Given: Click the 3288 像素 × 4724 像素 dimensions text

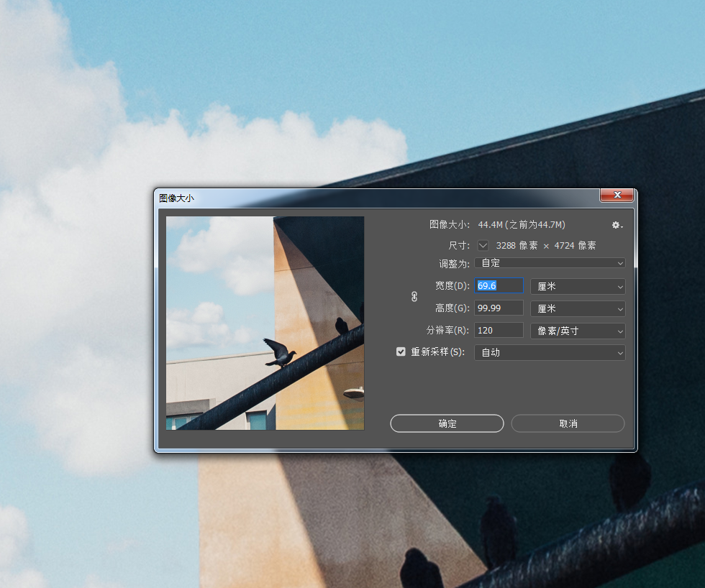Looking at the screenshot, I should tap(546, 245).
